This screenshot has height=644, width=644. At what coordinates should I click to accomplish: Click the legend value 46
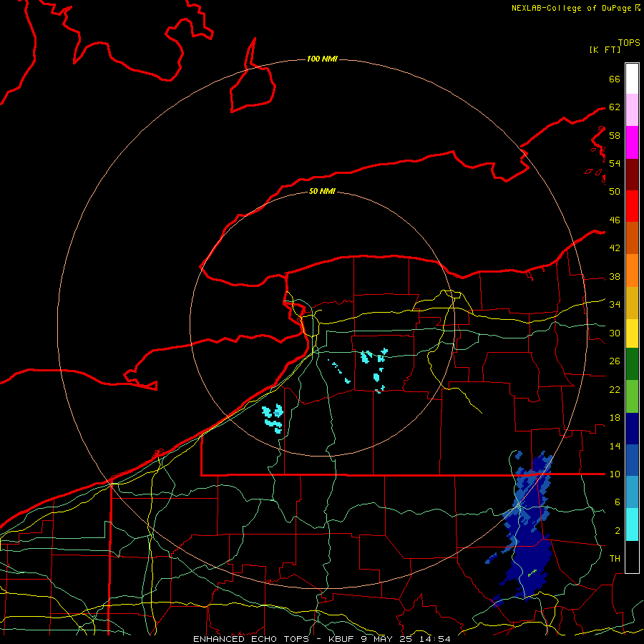pos(615,220)
